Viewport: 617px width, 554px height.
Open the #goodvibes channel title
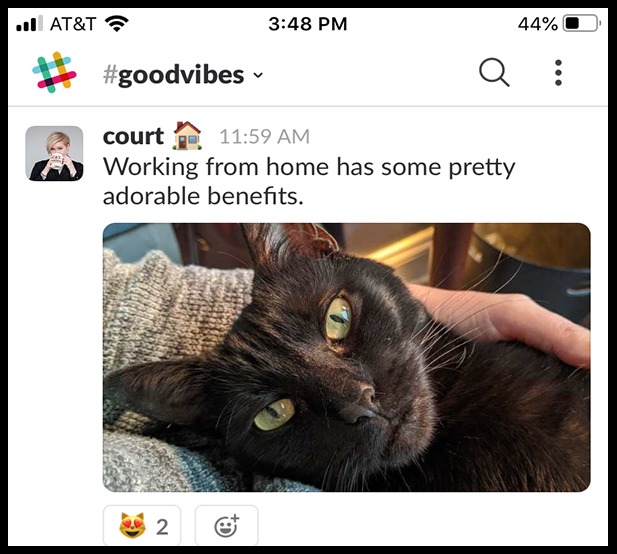point(174,74)
